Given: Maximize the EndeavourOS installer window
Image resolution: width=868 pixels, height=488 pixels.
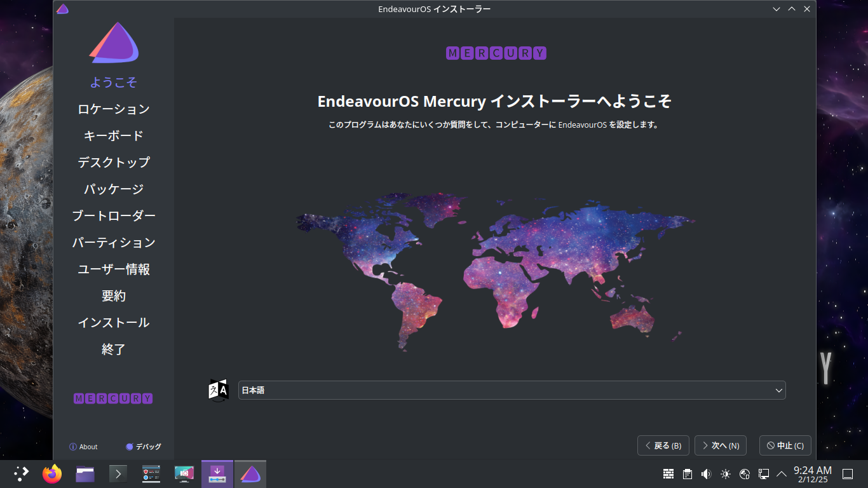Looking at the screenshot, I should point(792,9).
